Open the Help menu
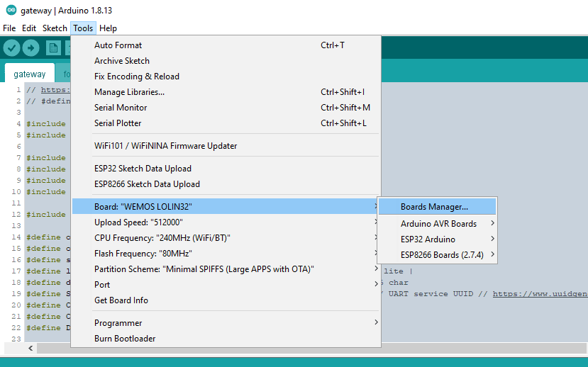Image resolution: width=588 pixels, height=367 pixels. 108,28
